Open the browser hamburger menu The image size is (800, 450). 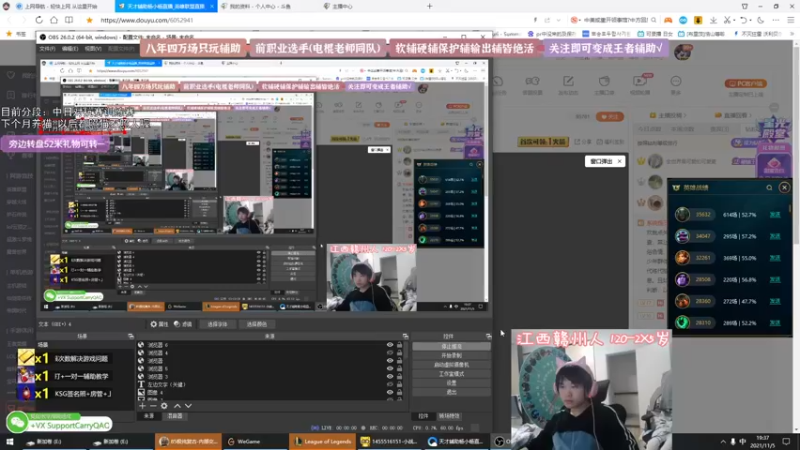(791, 20)
